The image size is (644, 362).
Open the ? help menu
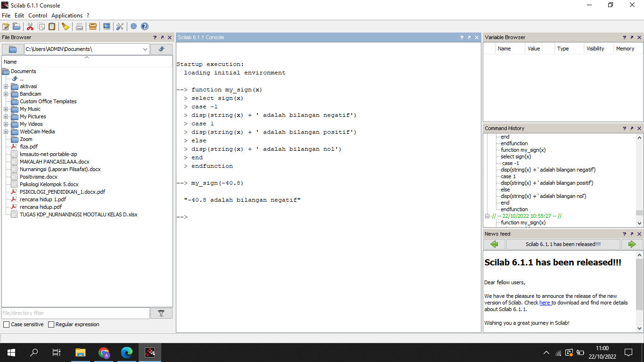coord(88,16)
